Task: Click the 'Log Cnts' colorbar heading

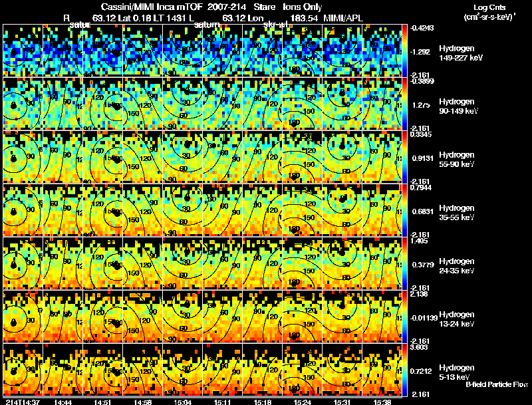Action: [x=489, y=7]
